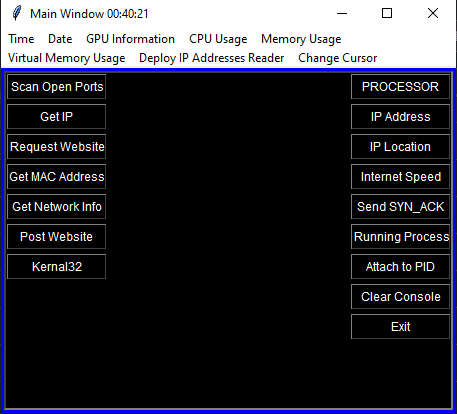Click the PROCESSOR button
The height and width of the screenshot is (414, 457).
400,87
